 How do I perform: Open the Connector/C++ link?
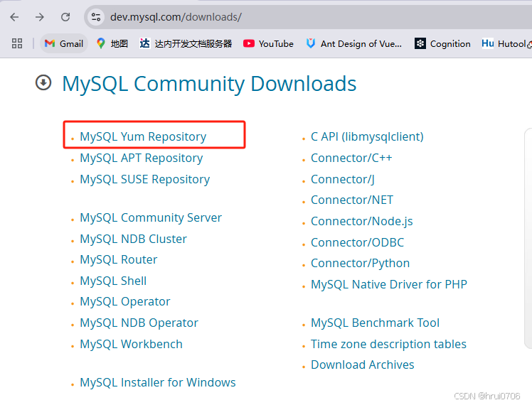351,158
